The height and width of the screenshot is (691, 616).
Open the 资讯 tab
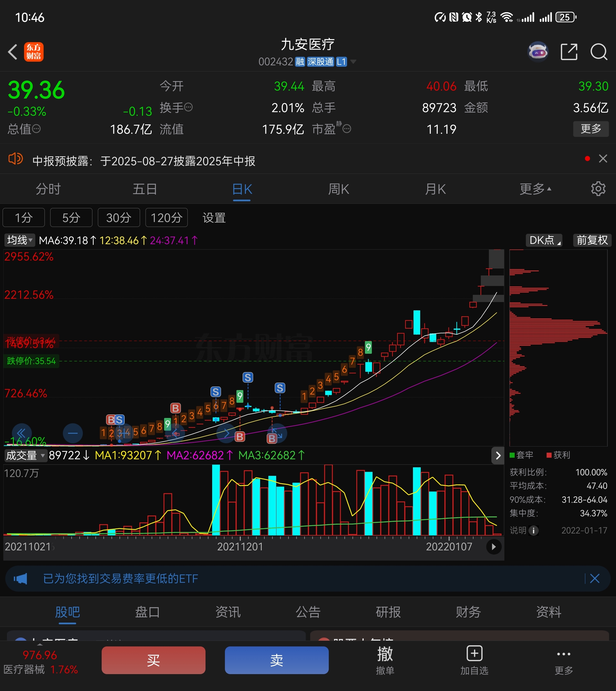(228, 612)
